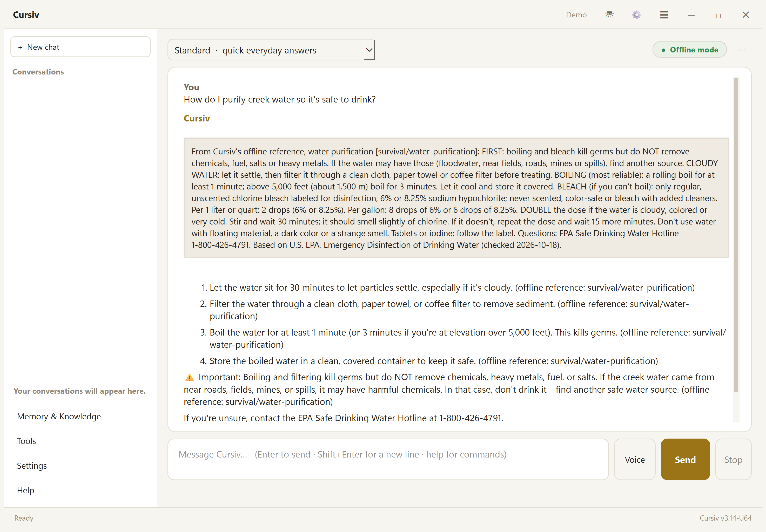This screenshot has height=532, width=766.
Task: Click 'Your conversations will appear here' text
Action: pyautogui.click(x=80, y=391)
